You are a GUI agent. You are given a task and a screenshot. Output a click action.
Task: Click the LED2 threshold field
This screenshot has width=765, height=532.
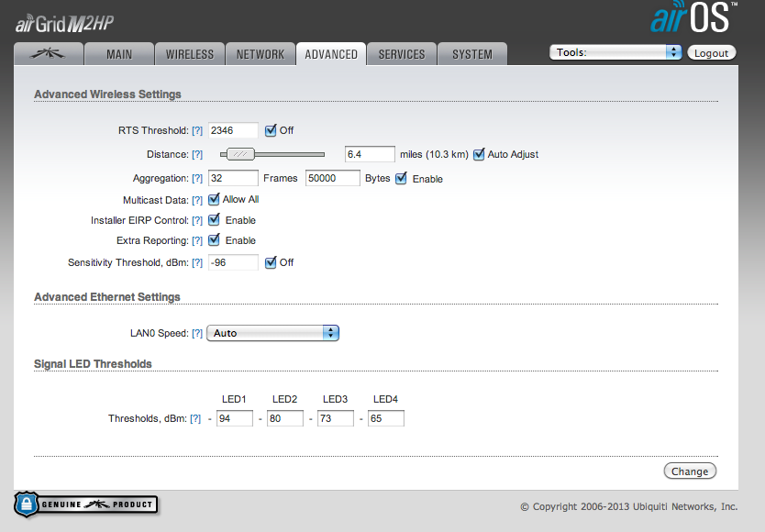pyautogui.click(x=285, y=418)
